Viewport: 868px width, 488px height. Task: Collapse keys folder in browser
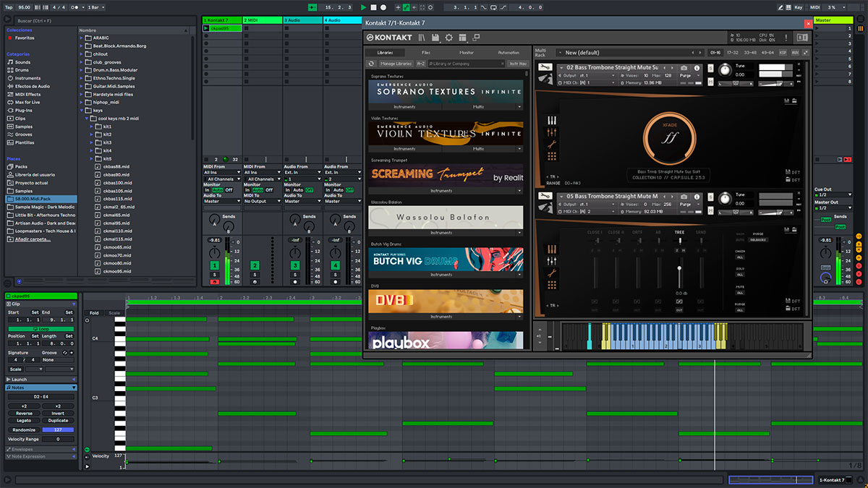[82, 110]
